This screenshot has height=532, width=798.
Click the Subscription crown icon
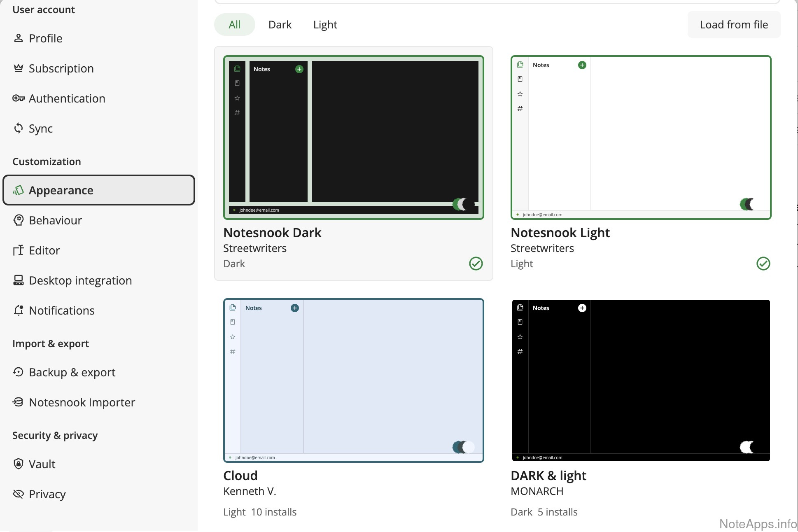coord(18,68)
